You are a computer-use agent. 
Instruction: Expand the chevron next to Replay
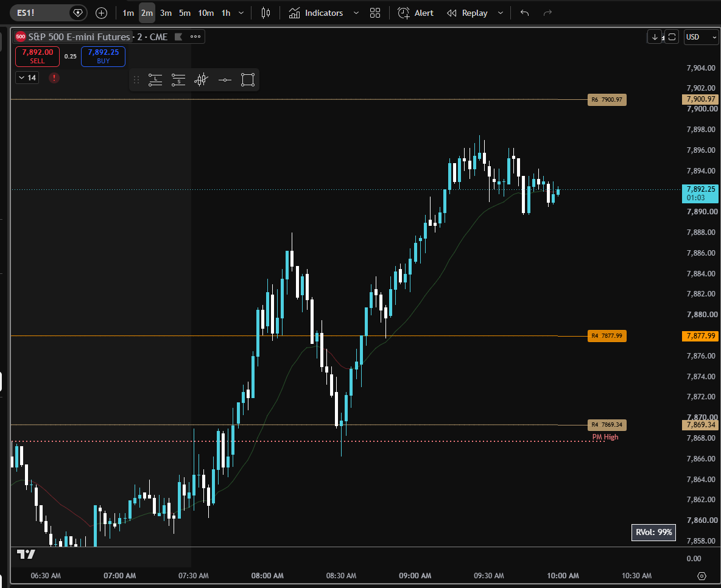coord(501,13)
